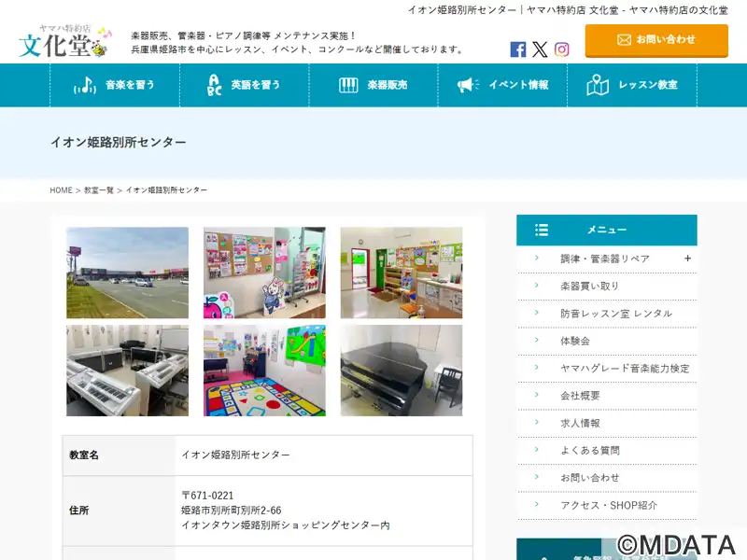Open the X (Twitter) icon
The width and height of the screenshot is (747, 560).
[x=540, y=49]
